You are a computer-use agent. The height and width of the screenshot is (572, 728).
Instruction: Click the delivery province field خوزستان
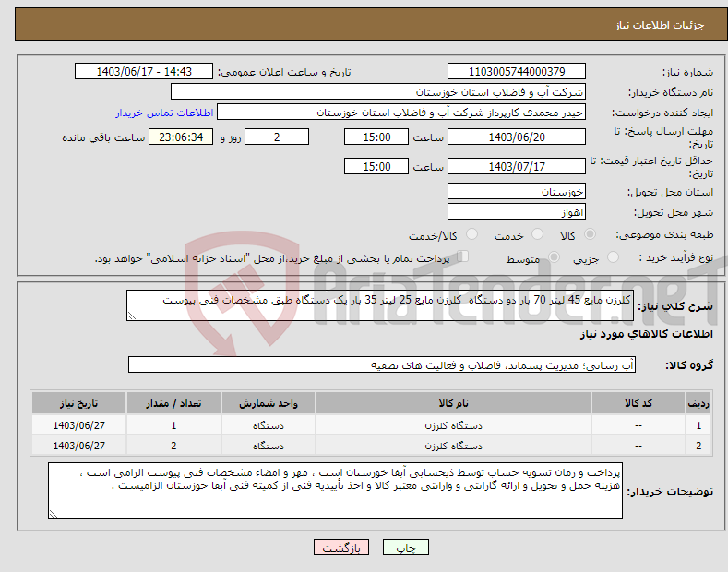coord(517,191)
